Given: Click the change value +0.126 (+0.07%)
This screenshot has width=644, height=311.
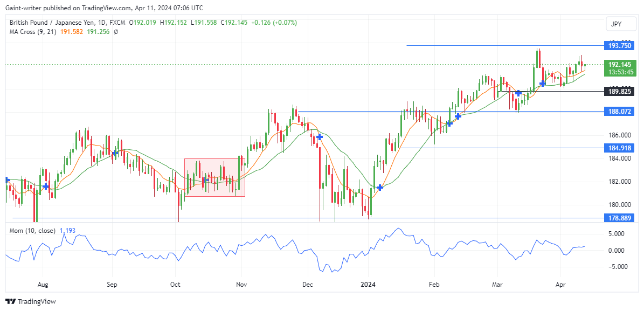Looking at the screenshot, I should tap(274, 23).
